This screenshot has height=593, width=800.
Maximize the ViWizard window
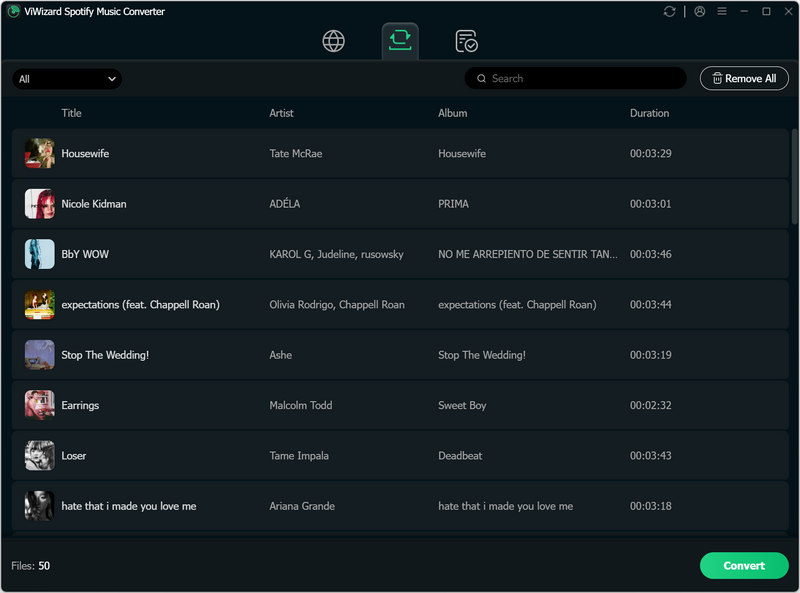[x=766, y=11]
